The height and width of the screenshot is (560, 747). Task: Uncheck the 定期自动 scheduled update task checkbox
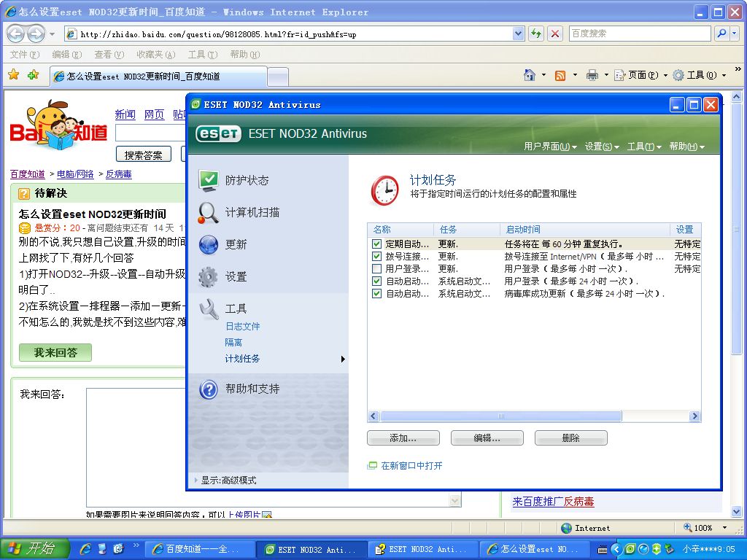376,244
